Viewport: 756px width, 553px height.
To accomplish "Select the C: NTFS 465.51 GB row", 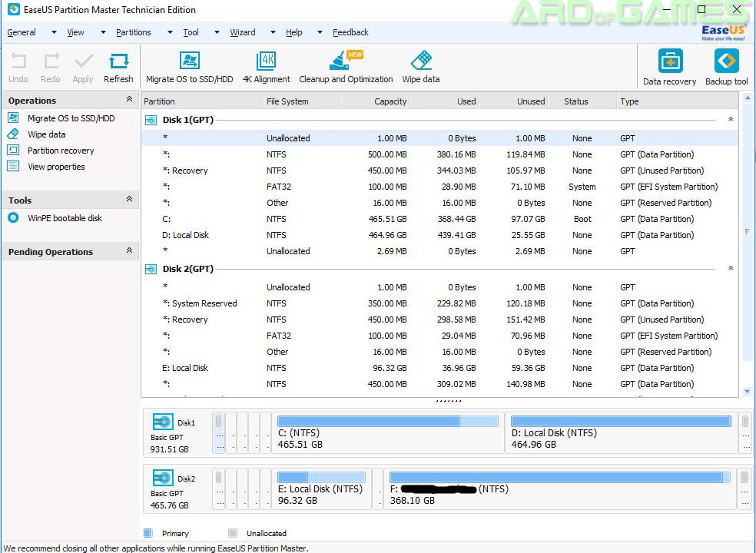I will pyautogui.click(x=439, y=219).
